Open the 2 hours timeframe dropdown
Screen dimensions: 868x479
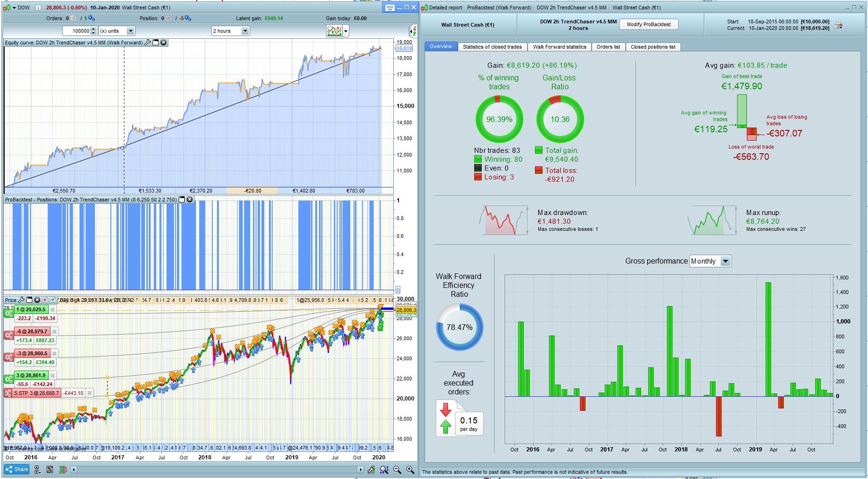coord(231,31)
